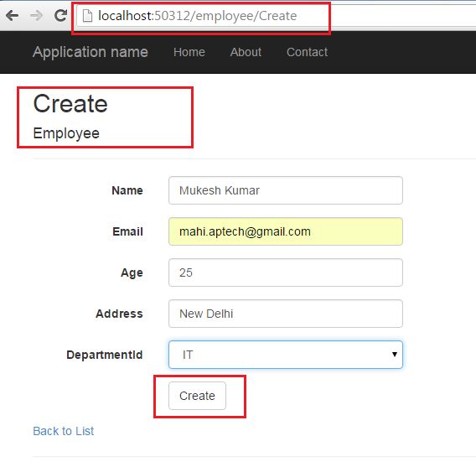This screenshot has height=467, width=476.
Task: Click the Address field label
Action: coord(119,314)
